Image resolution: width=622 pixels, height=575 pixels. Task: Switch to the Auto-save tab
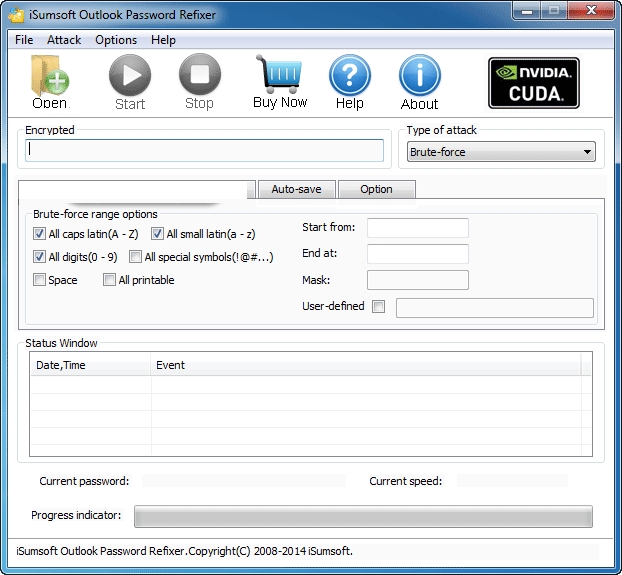click(296, 189)
